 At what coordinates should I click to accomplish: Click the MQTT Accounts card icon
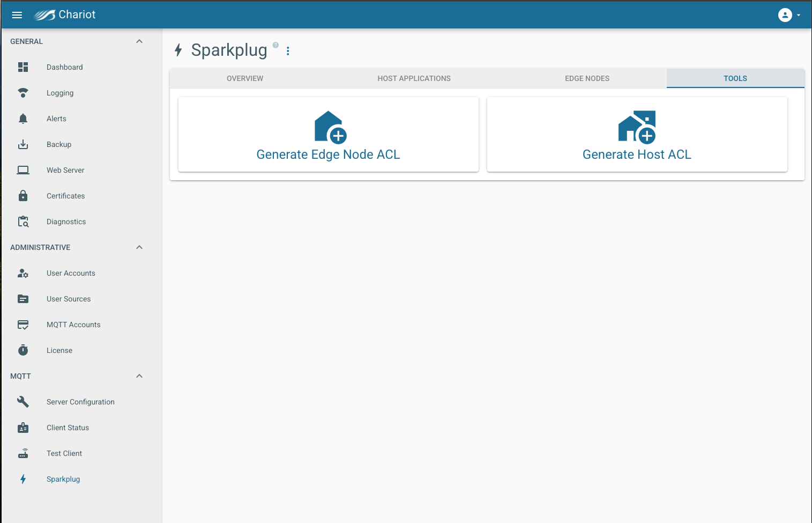tap(23, 325)
